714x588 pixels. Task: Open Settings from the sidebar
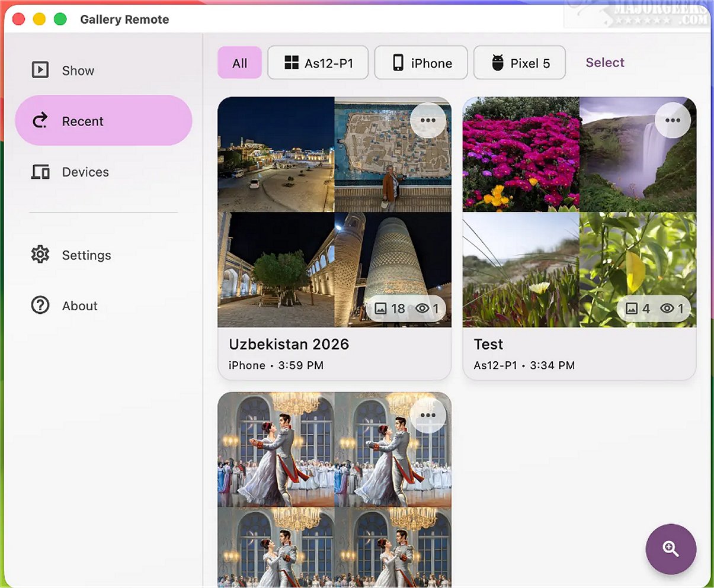coord(104,255)
